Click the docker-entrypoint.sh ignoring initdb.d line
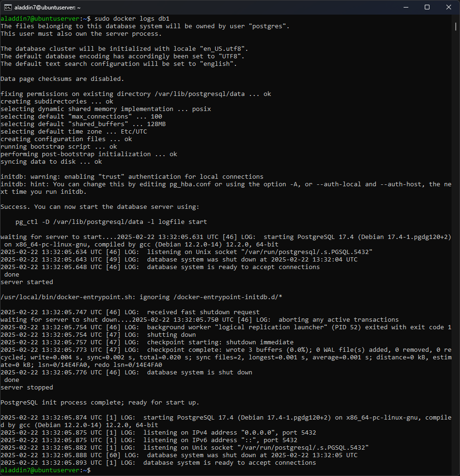This screenshot has width=460, height=476. click(x=141, y=297)
